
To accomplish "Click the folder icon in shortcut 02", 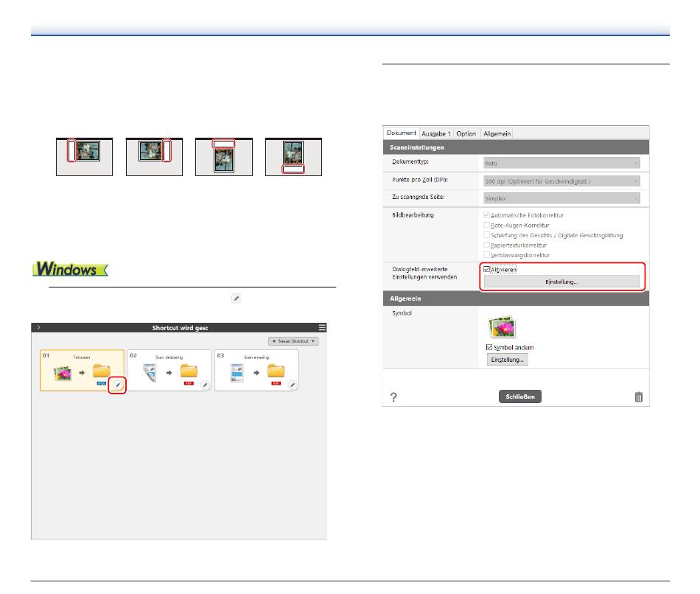I will pos(189,371).
